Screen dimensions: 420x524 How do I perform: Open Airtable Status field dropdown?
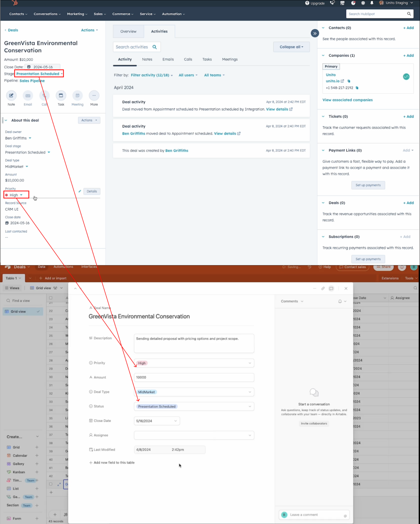[194, 407]
